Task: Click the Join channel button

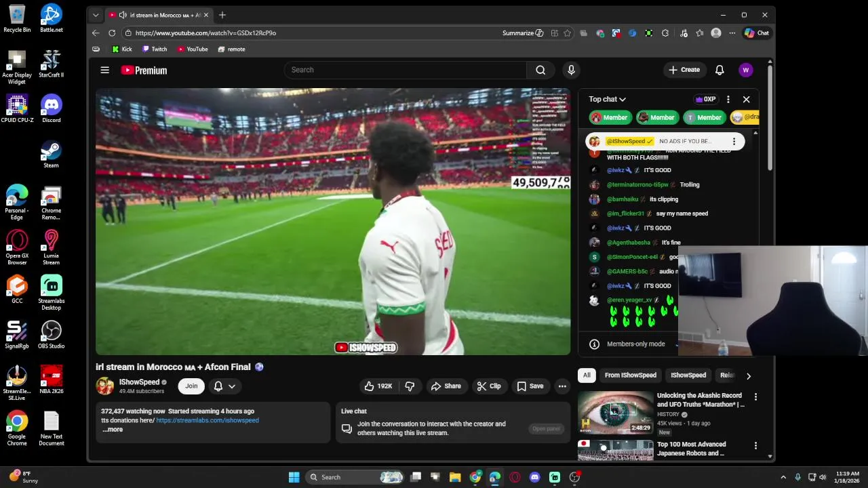Action: click(x=191, y=386)
